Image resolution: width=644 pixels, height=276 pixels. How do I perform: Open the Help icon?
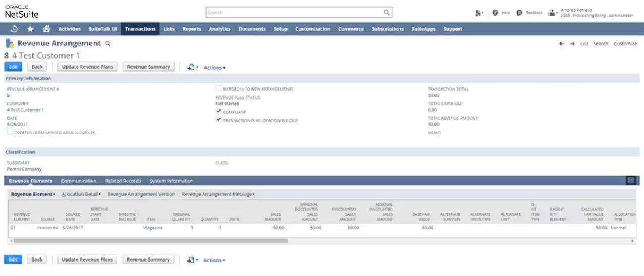[x=495, y=13]
